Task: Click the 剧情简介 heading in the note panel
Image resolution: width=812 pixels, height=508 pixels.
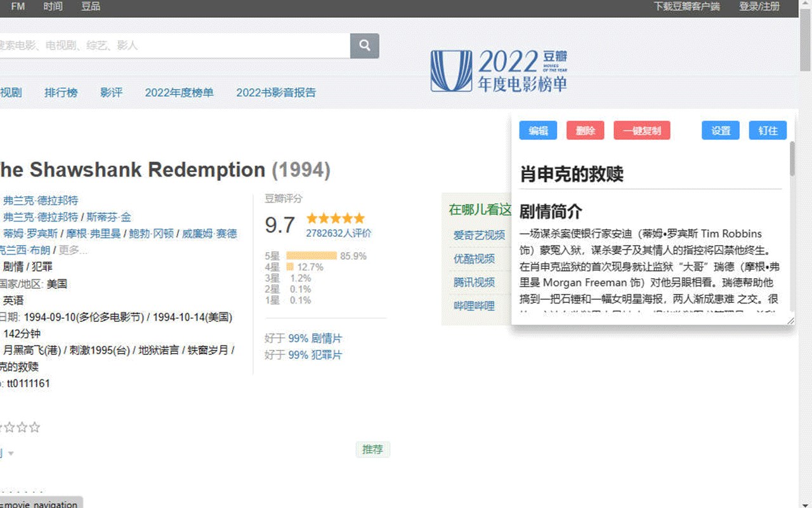Action: tap(551, 211)
